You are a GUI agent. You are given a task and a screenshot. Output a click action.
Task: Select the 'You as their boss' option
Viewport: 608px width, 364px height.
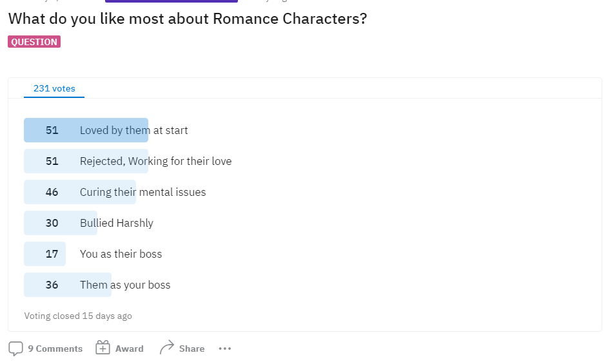pyautogui.click(x=121, y=254)
